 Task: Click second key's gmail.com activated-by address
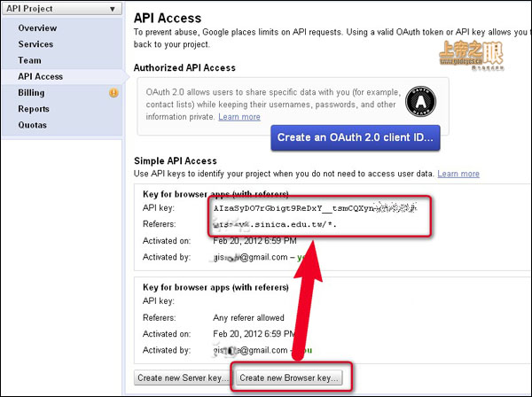(250, 350)
